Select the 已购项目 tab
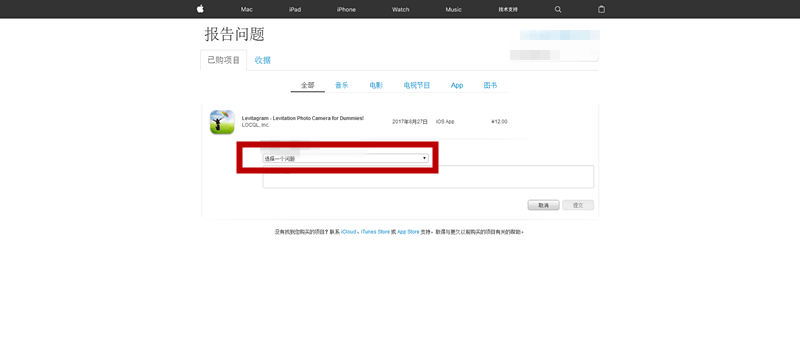The width and height of the screenshot is (800, 360). click(223, 60)
